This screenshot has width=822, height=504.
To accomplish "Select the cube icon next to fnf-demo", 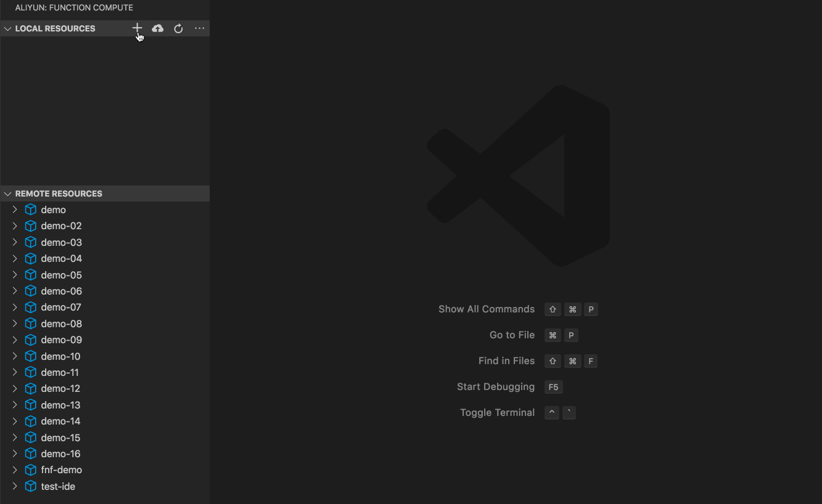I will click(30, 469).
